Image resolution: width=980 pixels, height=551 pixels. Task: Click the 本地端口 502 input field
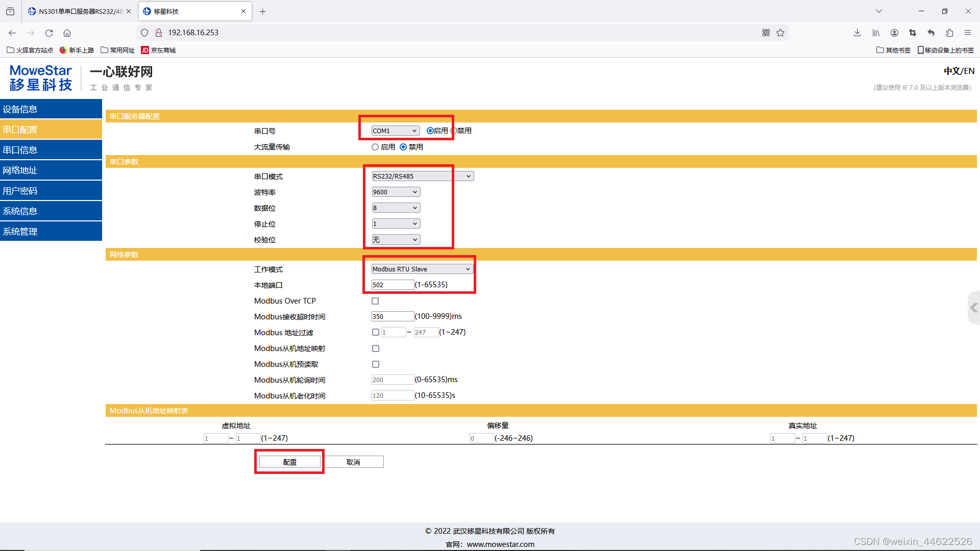coord(392,285)
